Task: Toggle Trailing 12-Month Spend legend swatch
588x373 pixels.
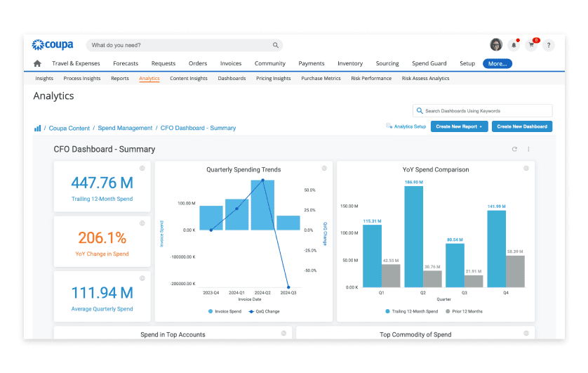Action: click(387, 311)
